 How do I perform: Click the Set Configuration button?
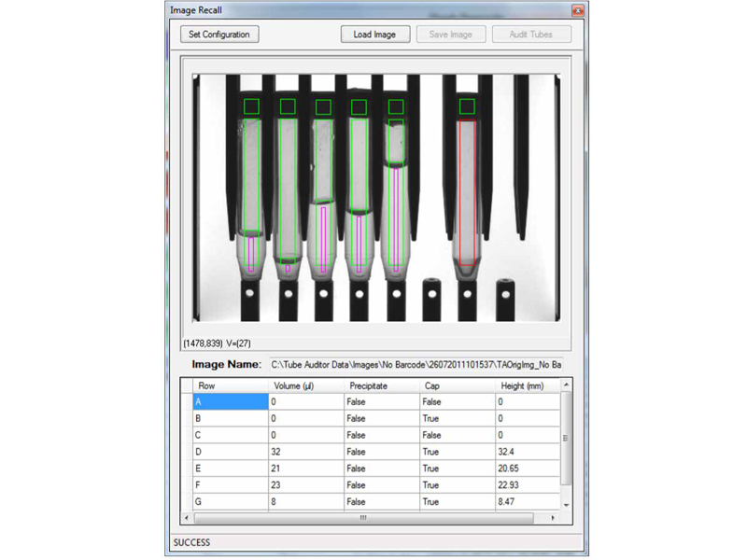click(x=219, y=35)
